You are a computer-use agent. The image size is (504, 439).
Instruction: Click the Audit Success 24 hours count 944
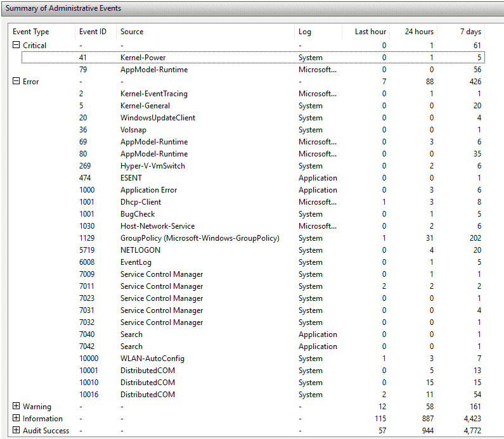(428, 431)
